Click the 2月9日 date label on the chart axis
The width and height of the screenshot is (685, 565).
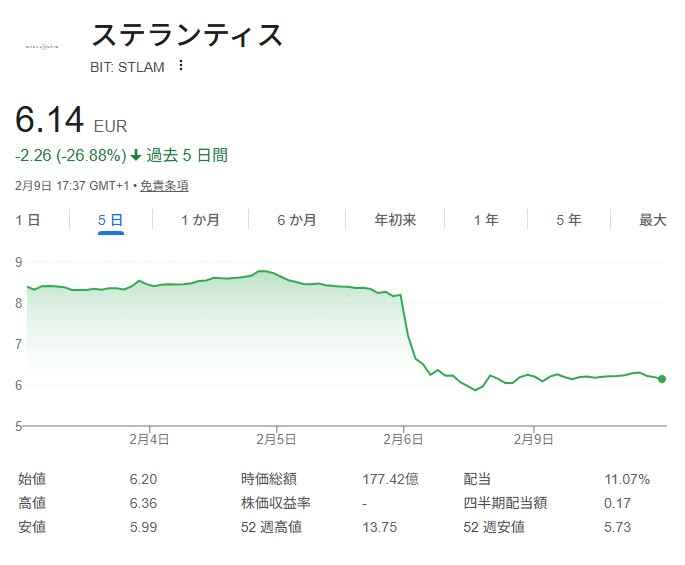tap(534, 439)
